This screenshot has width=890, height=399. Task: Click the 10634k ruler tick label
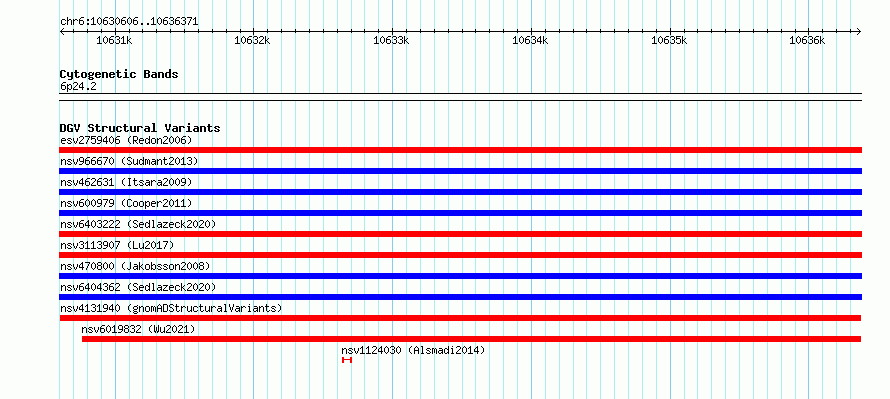click(x=530, y=40)
